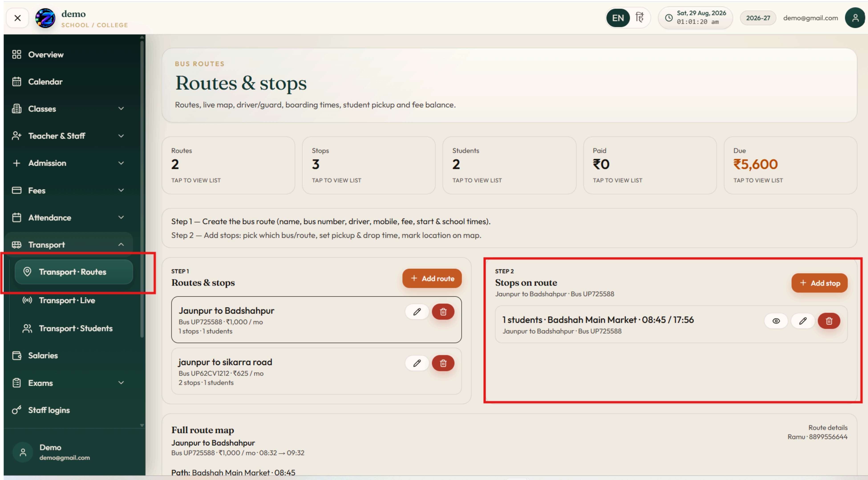The width and height of the screenshot is (868, 480).
Task: Open the 2026-27 session selector
Action: (758, 18)
